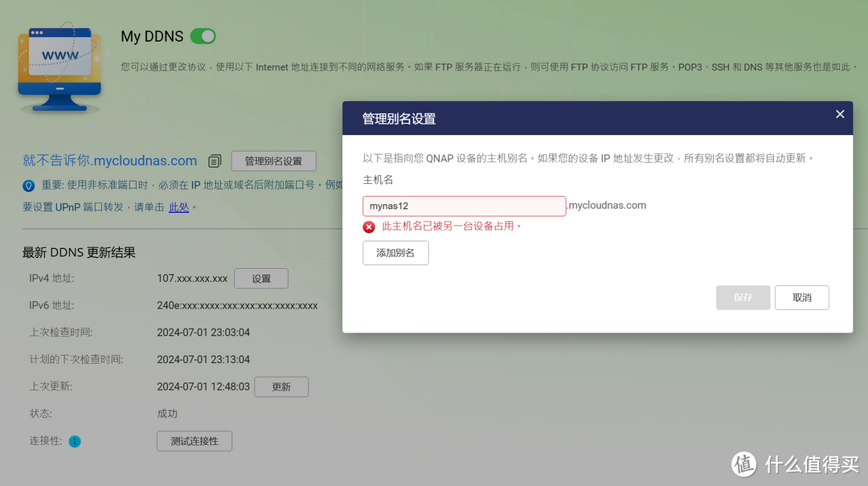Select next check time 2024-07-01 23:13:04
Image resolution: width=868 pixels, height=486 pixels.
(203, 360)
